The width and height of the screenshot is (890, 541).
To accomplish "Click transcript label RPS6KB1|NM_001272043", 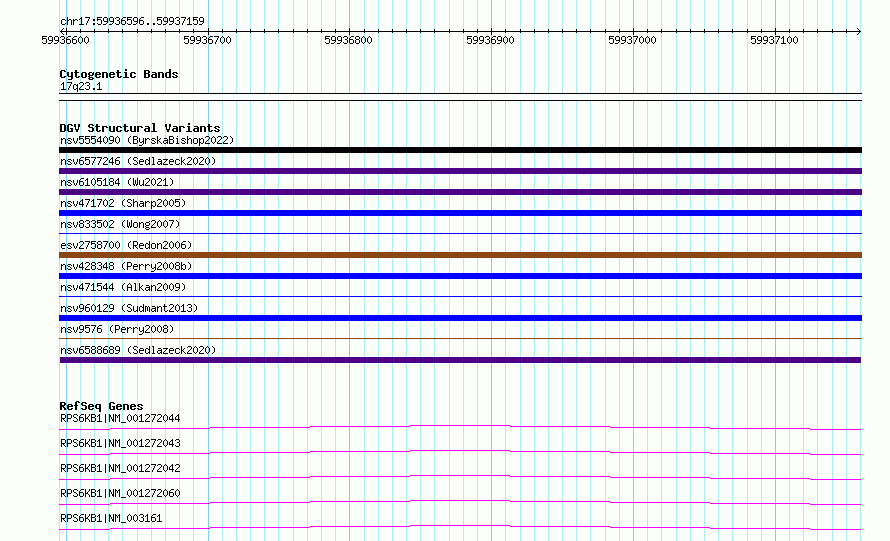I will (120, 443).
